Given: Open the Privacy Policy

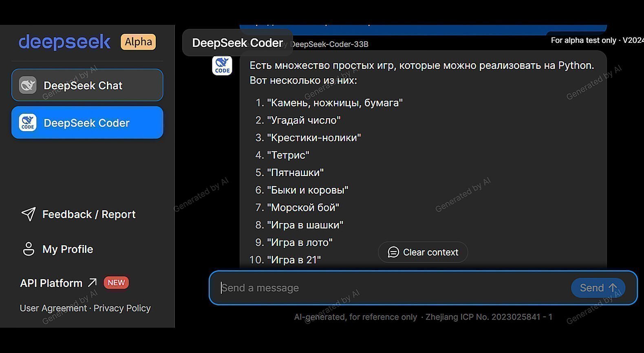Looking at the screenshot, I should click(x=122, y=308).
